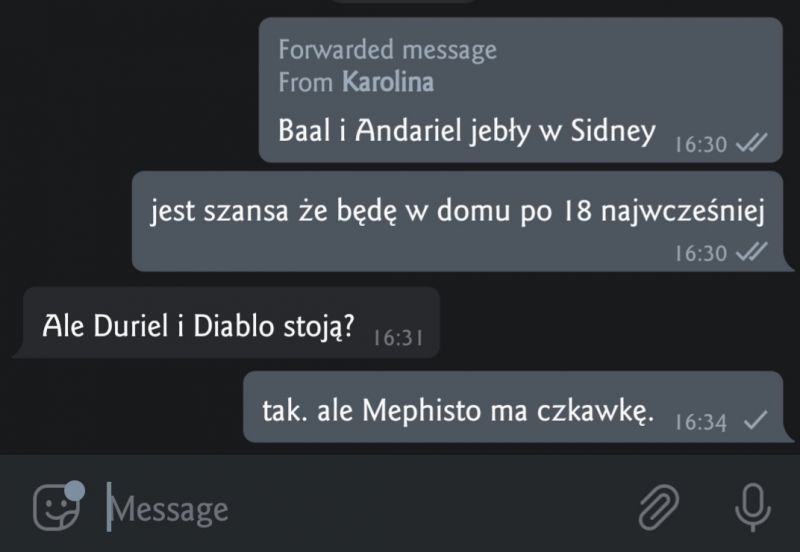
Task: Click 16:30 timestamp on the Sidney message
Action: [x=701, y=144]
